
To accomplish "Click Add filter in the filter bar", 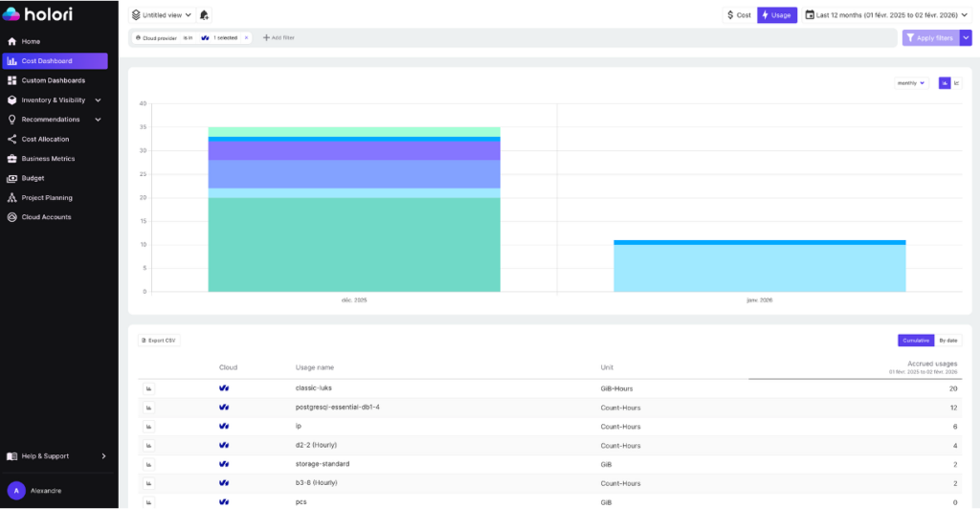I will click(x=278, y=37).
